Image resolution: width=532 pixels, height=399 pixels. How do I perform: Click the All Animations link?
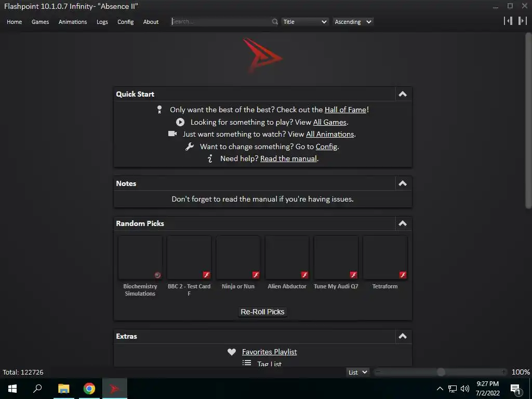click(330, 134)
